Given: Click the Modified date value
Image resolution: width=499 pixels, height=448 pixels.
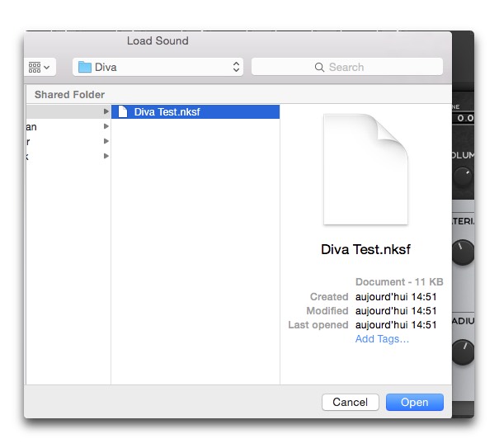Looking at the screenshot, I should pyautogui.click(x=396, y=311).
